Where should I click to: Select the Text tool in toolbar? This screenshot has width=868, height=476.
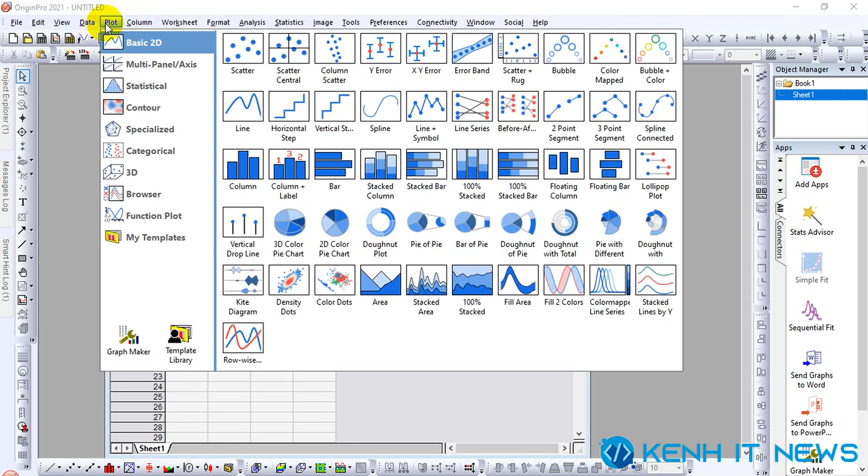click(23, 202)
